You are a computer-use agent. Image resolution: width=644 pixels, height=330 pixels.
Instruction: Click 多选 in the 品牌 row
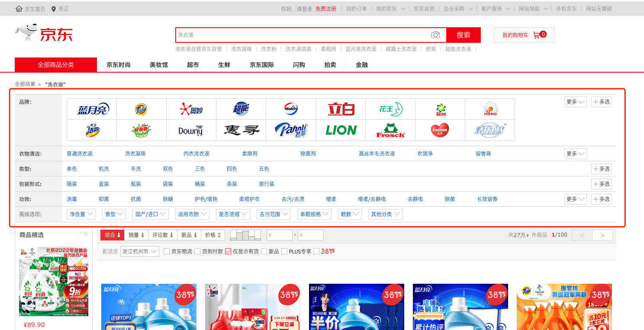[x=601, y=102]
